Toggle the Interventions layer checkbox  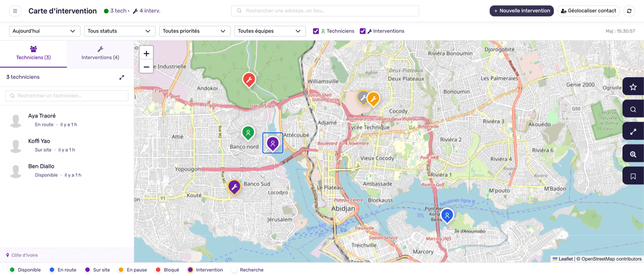tap(362, 31)
